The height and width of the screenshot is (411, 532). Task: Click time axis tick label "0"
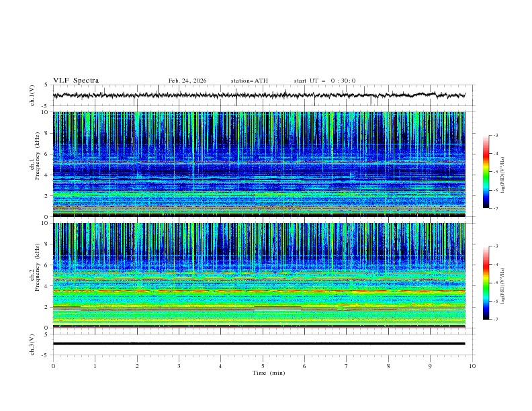[53, 366]
